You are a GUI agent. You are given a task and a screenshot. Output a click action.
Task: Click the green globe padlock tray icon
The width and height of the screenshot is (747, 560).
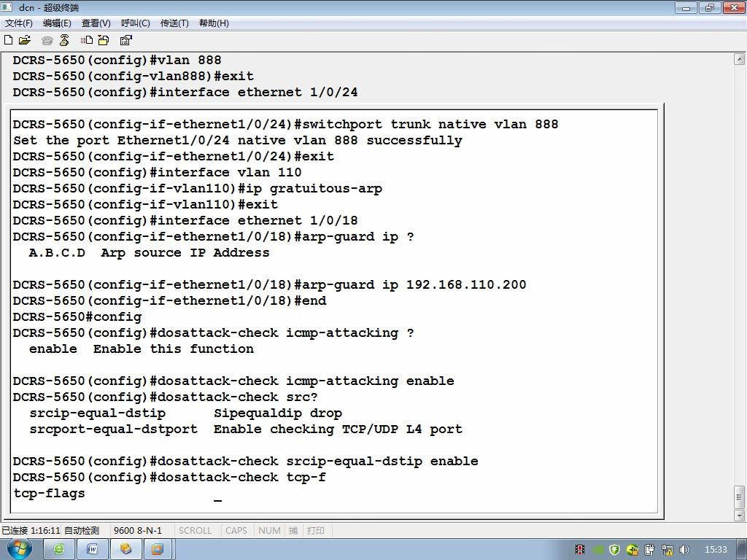(632, 550)
